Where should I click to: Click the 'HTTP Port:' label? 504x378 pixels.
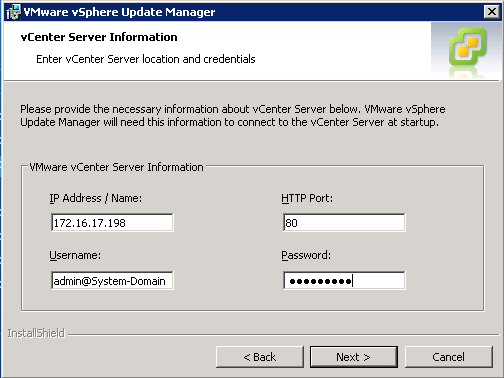tap(307, 198)
